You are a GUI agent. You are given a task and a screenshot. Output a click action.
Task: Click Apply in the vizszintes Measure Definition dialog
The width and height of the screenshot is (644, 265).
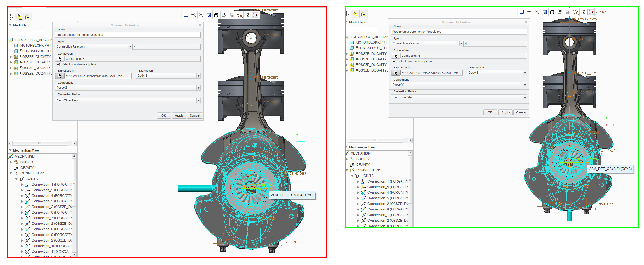pyautogui.click(x=179, y=115)
